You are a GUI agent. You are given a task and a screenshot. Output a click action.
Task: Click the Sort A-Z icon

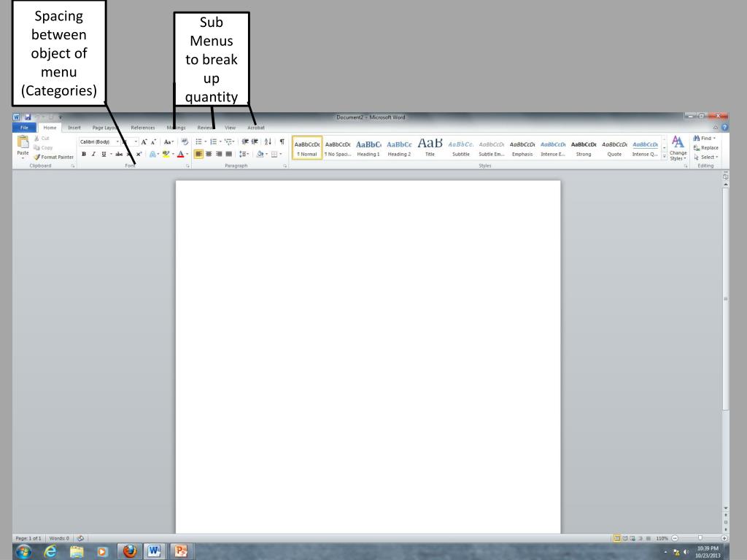coord(268,141)
